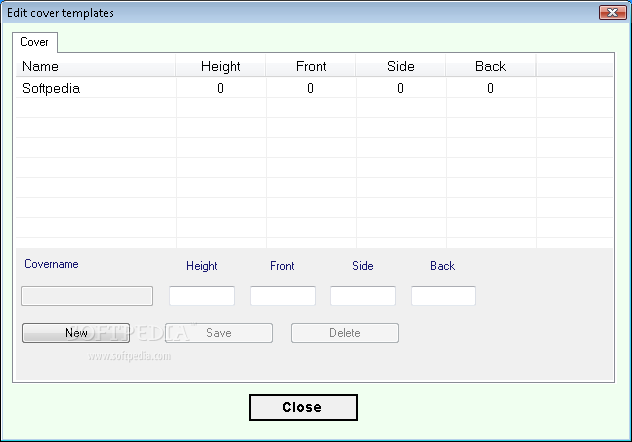The width and height of the screenshot is (632, 442).
Task: Click the Height column header
Action: coord(220,66)
